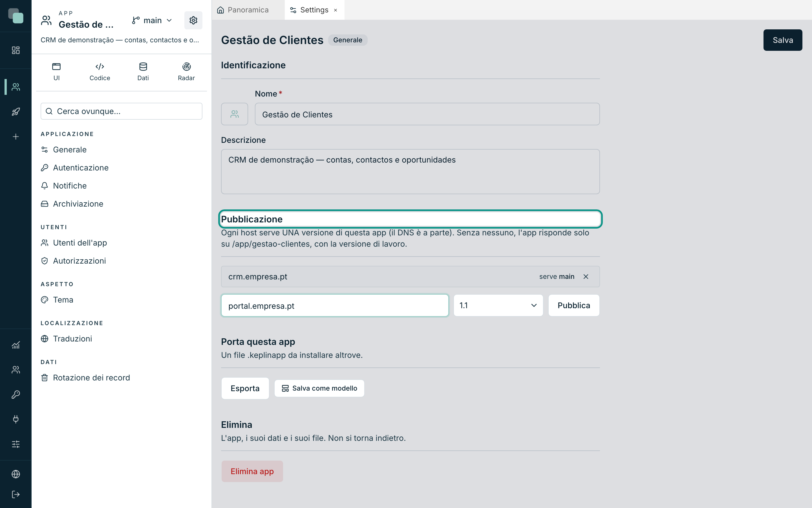Click the people icon beside app name header
This screenshot has height=508, width=812.
tap(46, 21)
